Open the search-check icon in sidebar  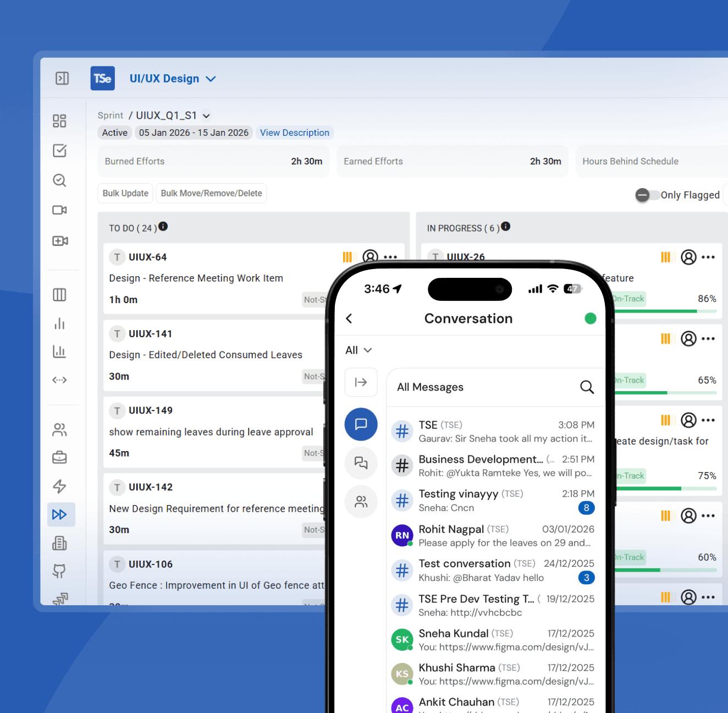(x=59, y=180)
